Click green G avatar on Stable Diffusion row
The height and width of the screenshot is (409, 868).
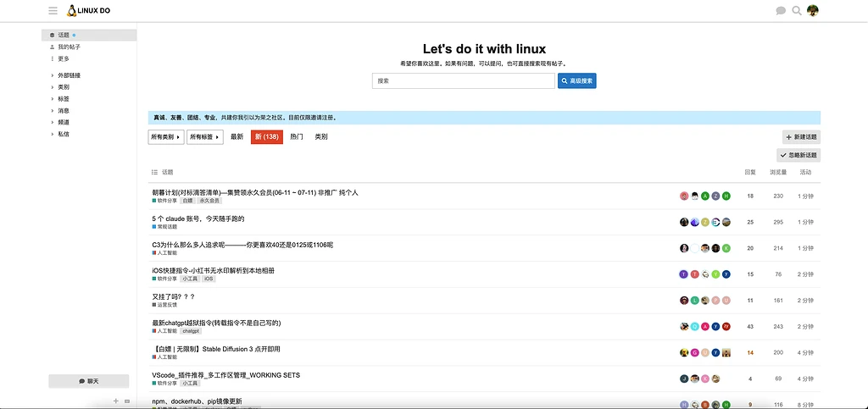(695, 352)
